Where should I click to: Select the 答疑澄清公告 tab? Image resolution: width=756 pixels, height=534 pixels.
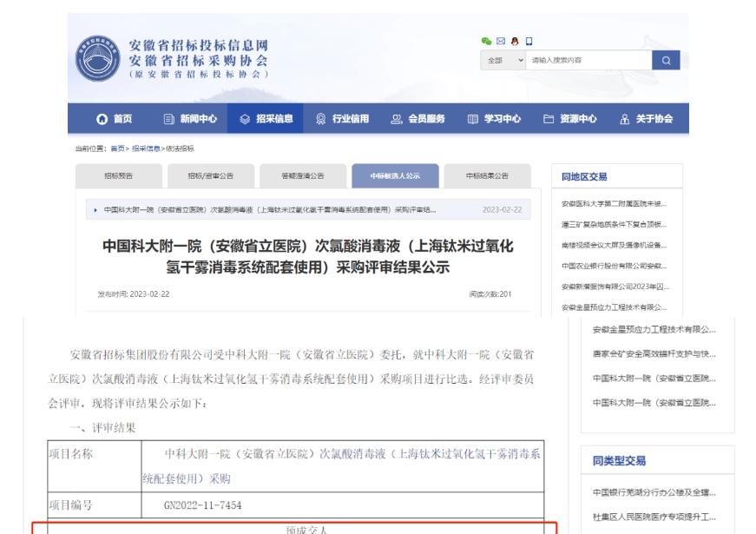click(x=303, y=175)
